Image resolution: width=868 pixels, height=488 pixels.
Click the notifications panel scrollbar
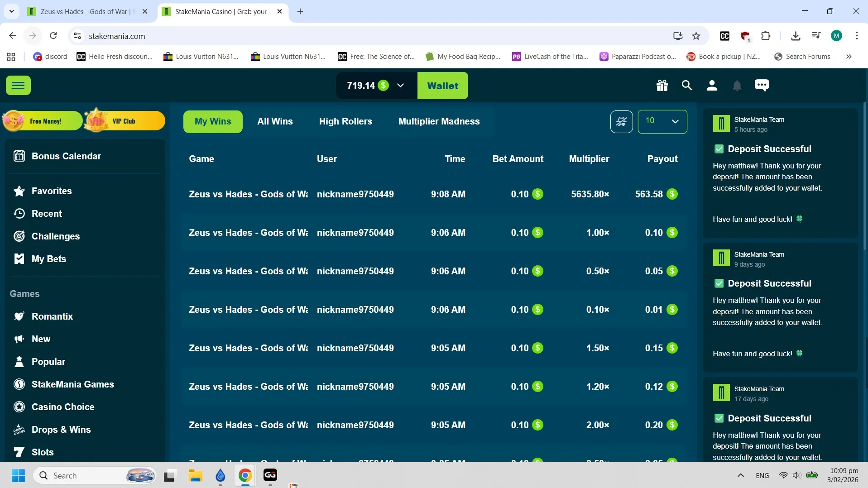coord(864,177)
